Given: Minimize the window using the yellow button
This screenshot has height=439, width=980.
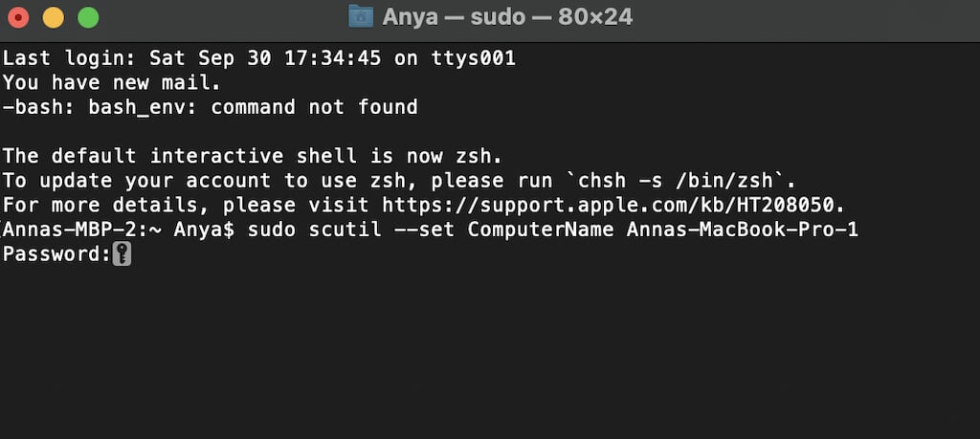Looking at the screenshot, I should point(54,17).
